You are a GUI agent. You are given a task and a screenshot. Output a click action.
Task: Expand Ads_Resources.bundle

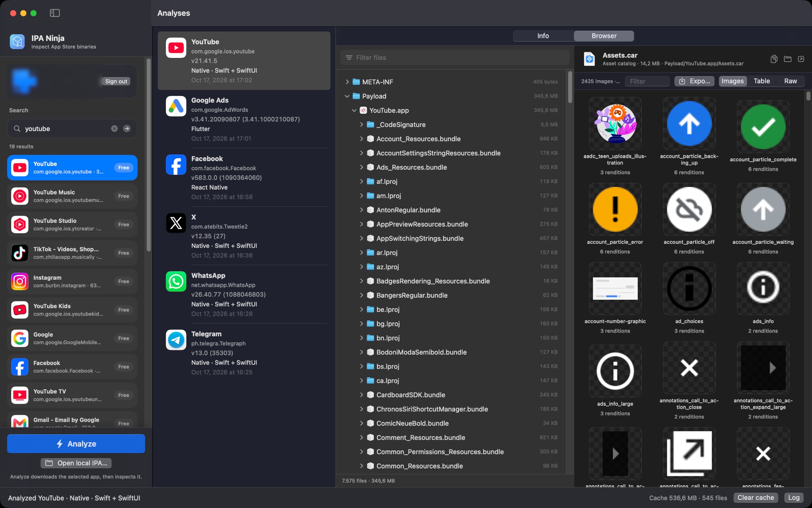[361, 167]
